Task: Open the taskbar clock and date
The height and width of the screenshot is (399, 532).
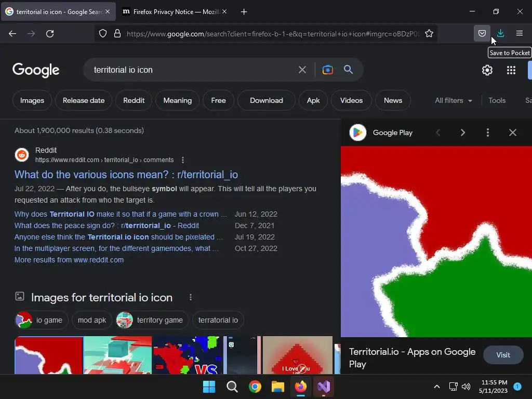Action: (494, 387)
